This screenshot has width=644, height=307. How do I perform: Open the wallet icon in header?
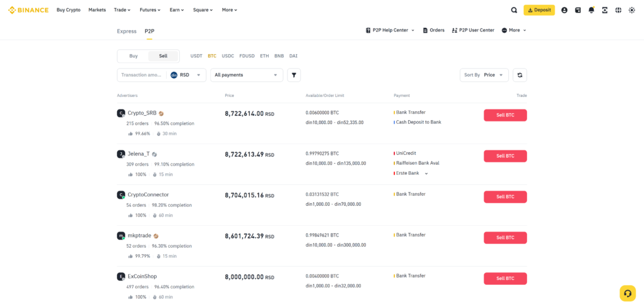coord(578,10)
